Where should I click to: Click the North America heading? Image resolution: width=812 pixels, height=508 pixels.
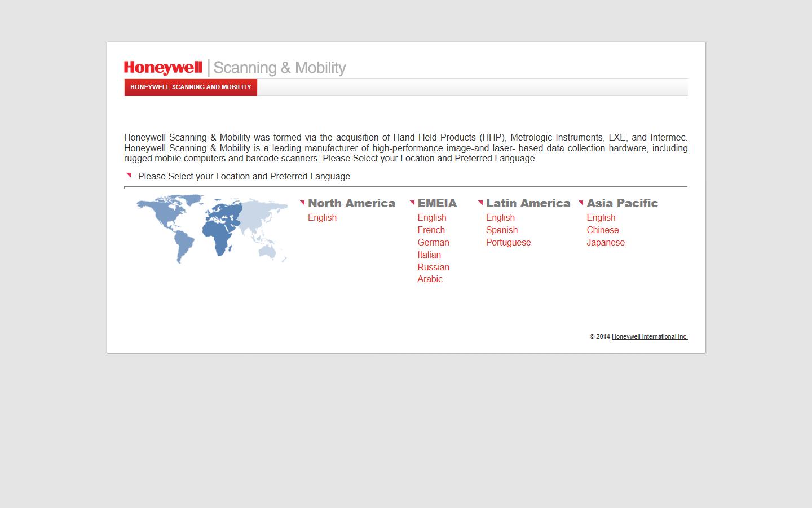click(351, 203)
